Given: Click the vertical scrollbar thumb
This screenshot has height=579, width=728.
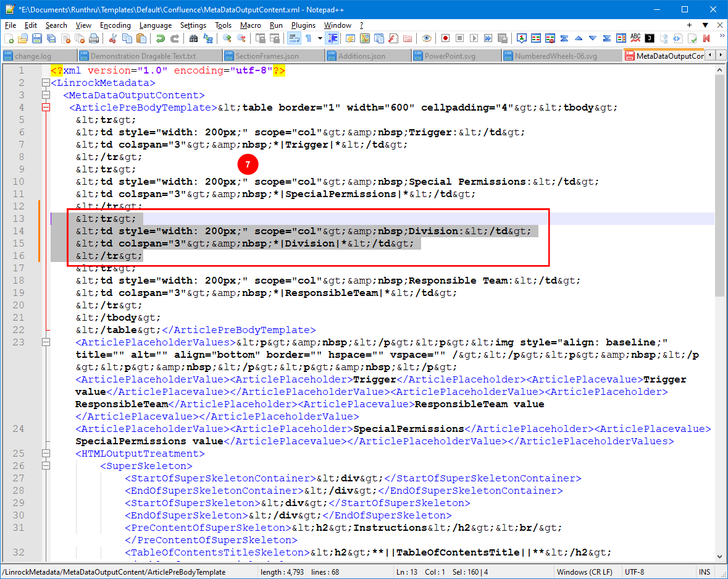Looking at the screenshot, I should pyautogui.click(x=720, y=185).
